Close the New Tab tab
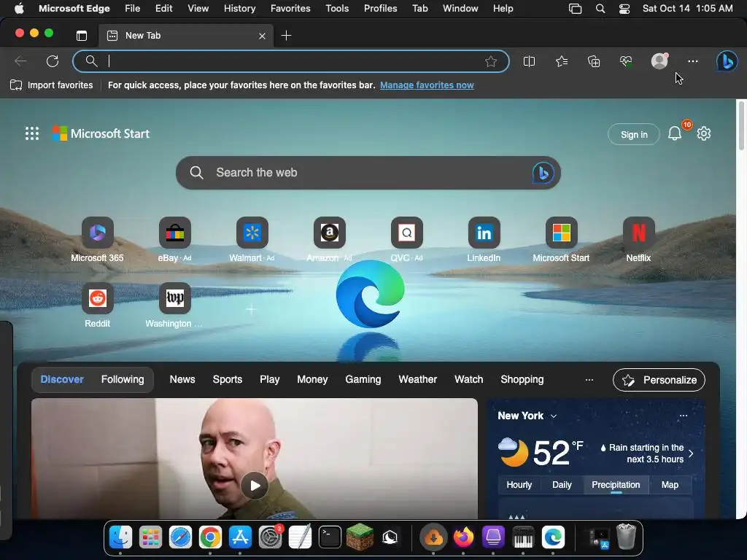Screen dimensions: 747x560 [262, 36]
